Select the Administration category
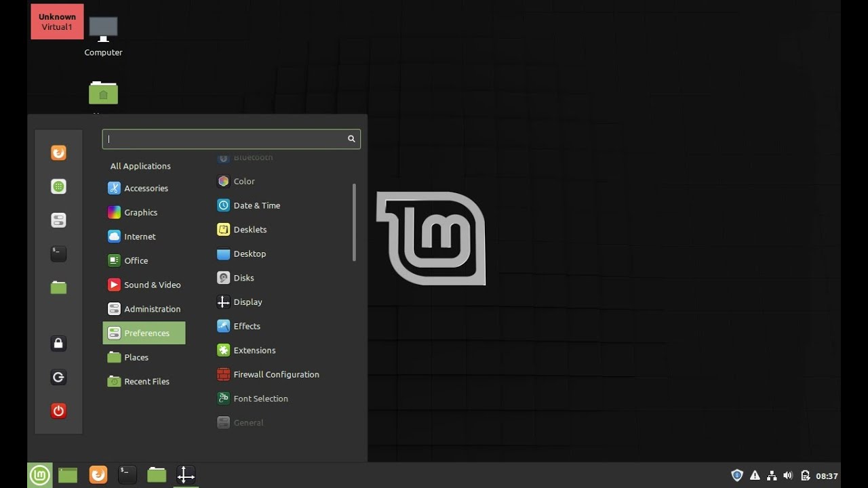 (144, 309)
